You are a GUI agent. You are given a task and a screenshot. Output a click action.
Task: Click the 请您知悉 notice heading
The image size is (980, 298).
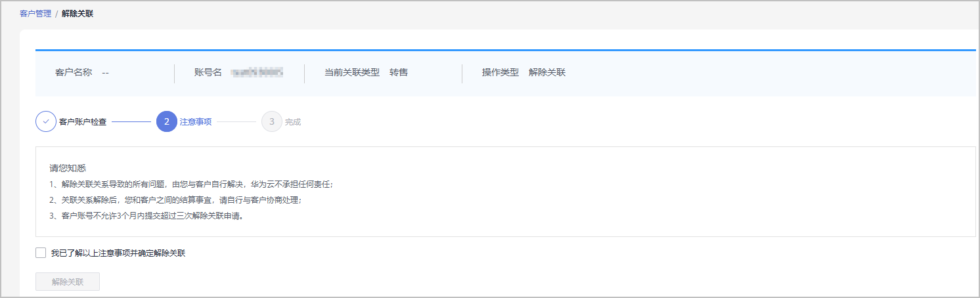point(68,168)
